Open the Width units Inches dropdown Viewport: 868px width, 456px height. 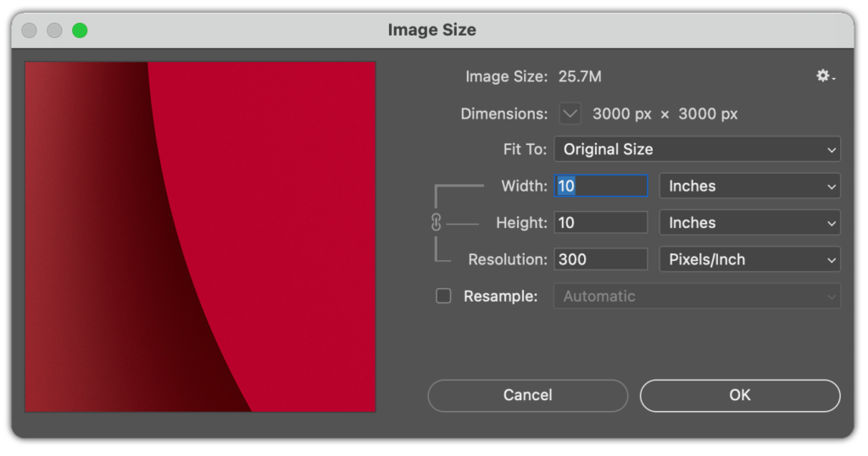[x=749, y=186]
